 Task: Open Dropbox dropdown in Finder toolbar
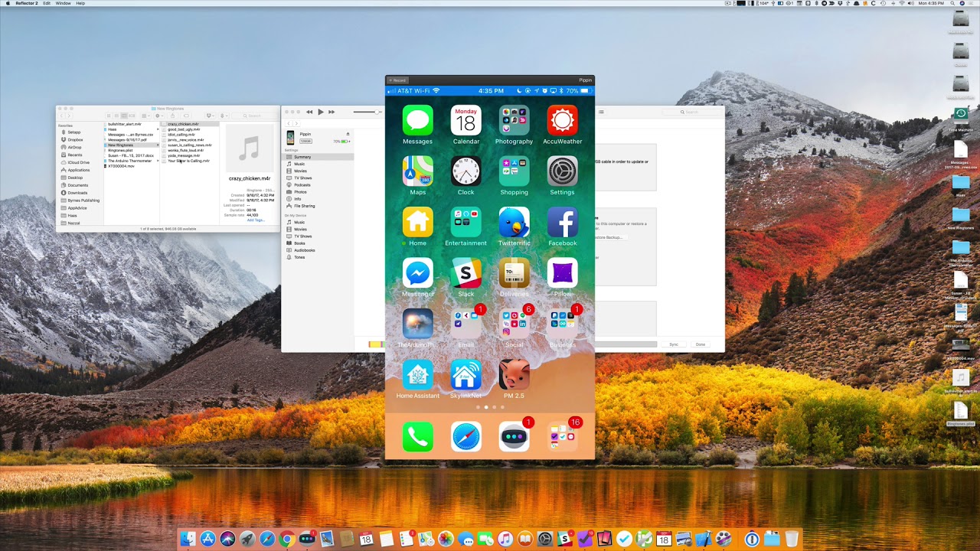tap(209, 116)
